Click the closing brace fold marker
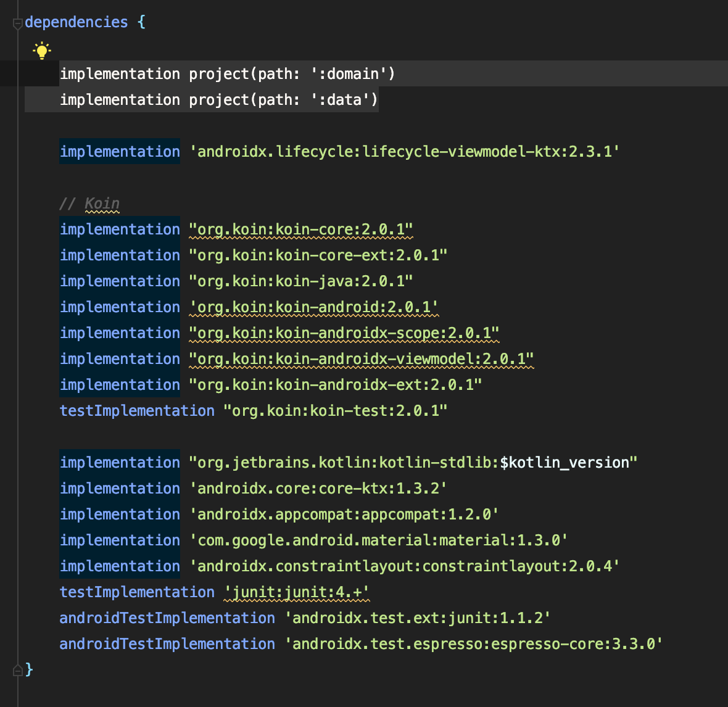728x707 pixels. tap(18, 670)
